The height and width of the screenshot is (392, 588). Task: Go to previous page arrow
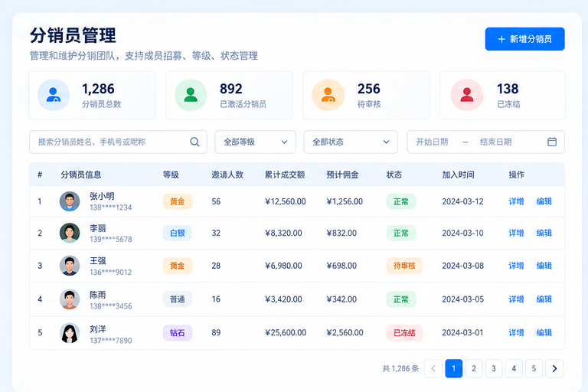pos(433,368)
